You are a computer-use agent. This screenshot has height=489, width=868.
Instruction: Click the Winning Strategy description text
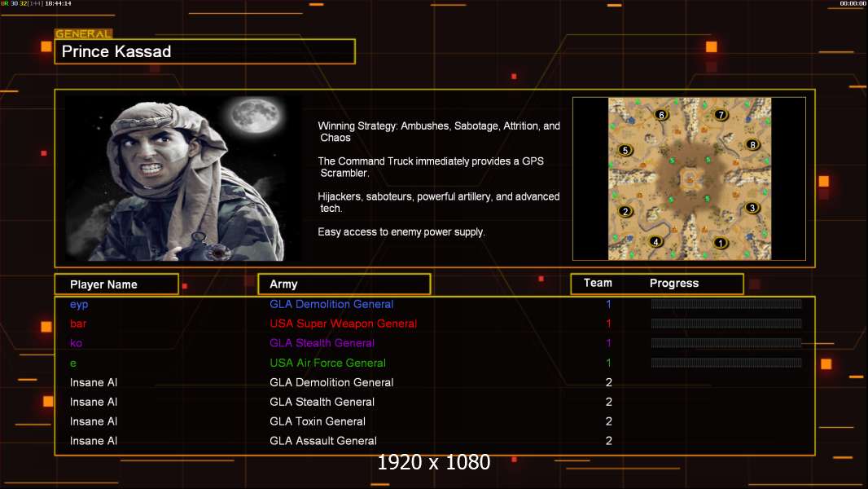coord(439,132)
